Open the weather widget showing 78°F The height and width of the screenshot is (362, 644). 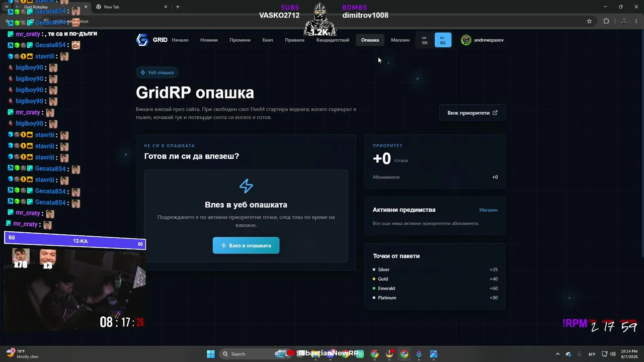[x=23, y=354]
